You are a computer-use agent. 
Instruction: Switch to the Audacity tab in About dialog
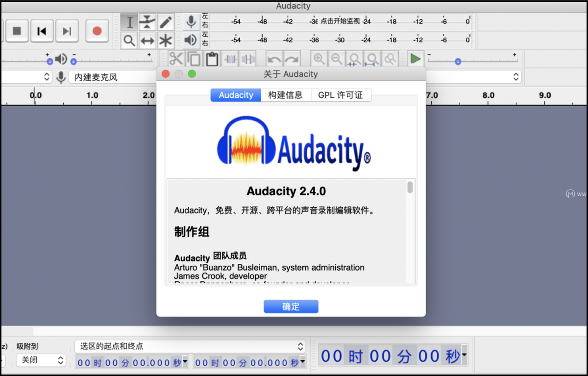(x=236, y=95)
